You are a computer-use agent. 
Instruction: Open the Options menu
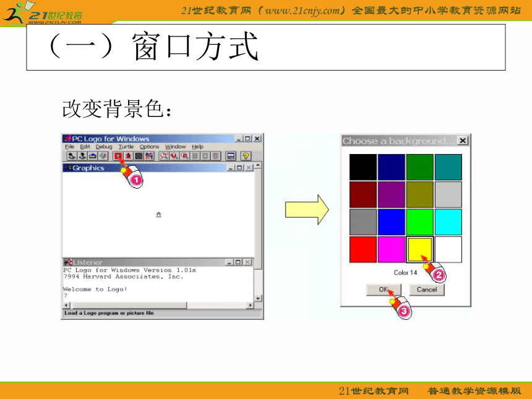click(x=149, y=147)
